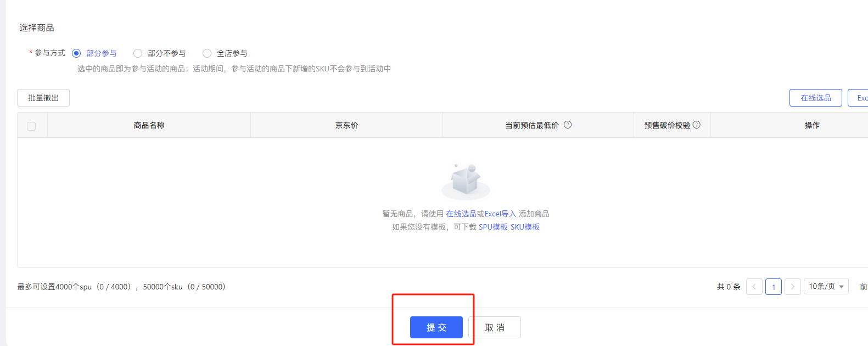This screenshot has height=346, width=868.
Task: Expand the 10条/页 page size dropdown
Action: 826,286
